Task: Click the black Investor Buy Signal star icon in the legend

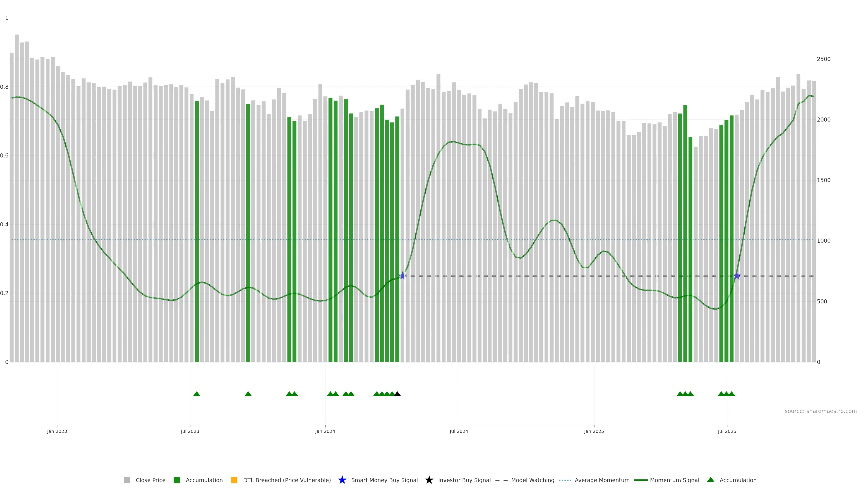Action: [x=429, y=480]
